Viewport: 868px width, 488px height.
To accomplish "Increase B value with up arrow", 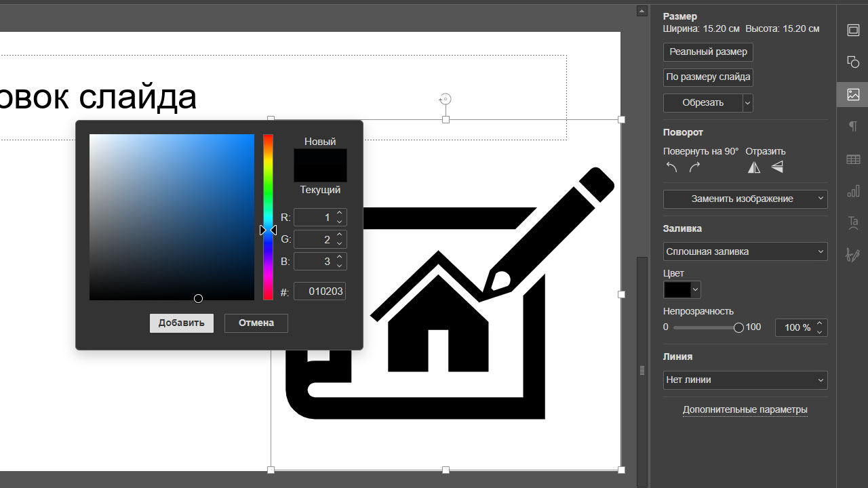I will point(340,257).
